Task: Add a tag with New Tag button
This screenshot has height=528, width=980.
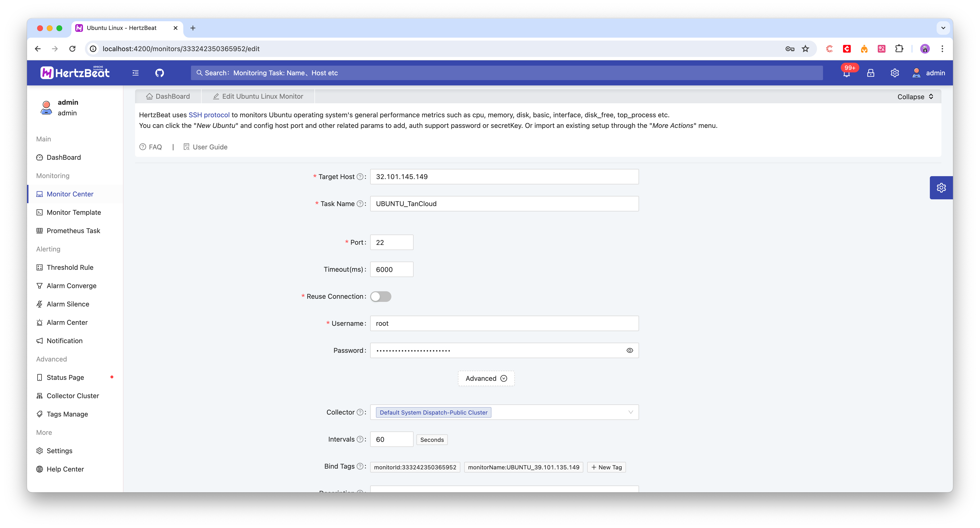Action: [x=606, y=467]
